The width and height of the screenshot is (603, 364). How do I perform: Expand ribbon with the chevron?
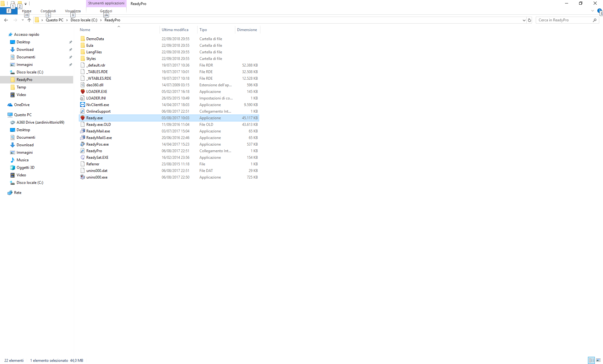point(593,11)
